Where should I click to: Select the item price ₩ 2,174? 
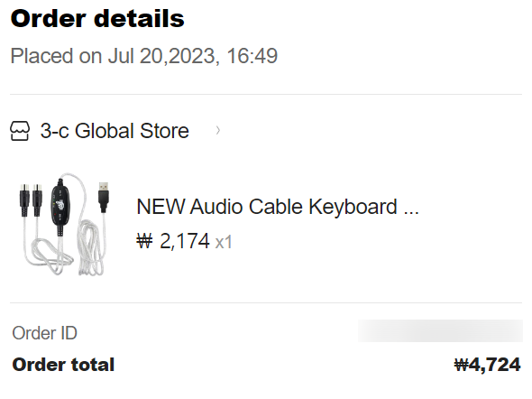173,241
